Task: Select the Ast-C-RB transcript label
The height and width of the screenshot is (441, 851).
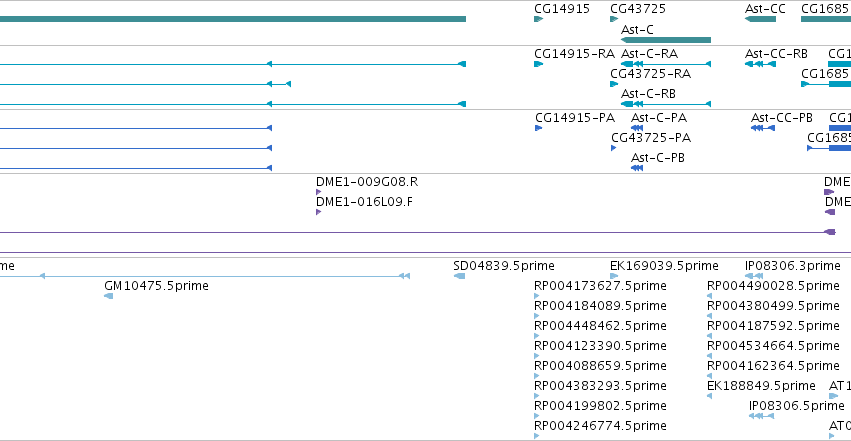Action: pyautogui.click(x=648, y=94)
